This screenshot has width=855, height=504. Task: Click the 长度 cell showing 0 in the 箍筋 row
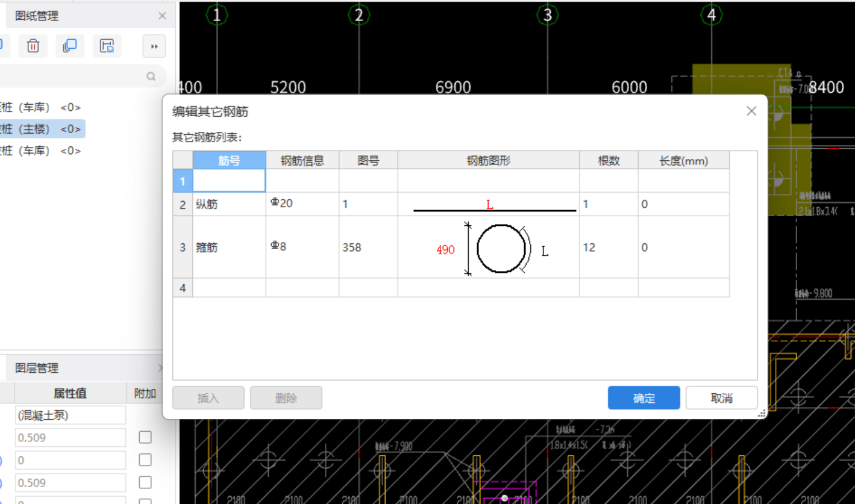(x=684, y=247)
